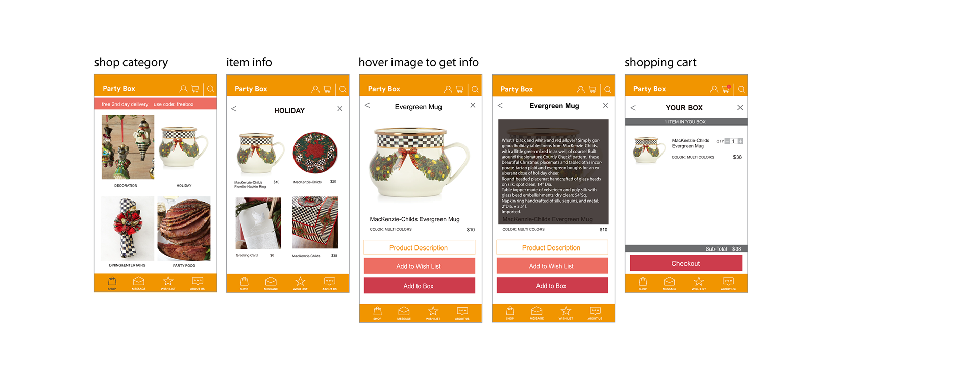Select the PARTY FOOD category image

[x=184, y=229]
